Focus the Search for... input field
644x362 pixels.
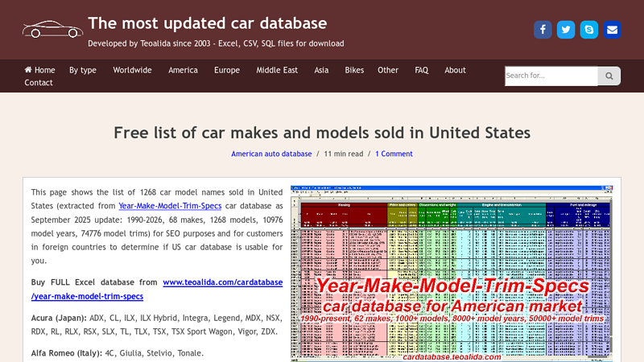tap(551, 76)
